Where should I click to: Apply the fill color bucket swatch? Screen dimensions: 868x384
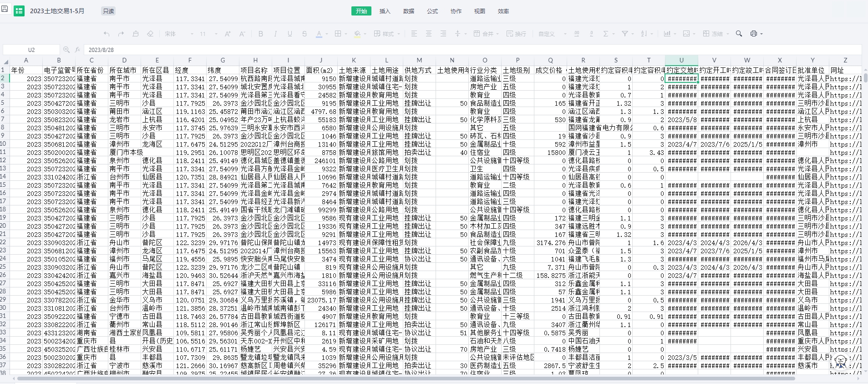point(357,34)
